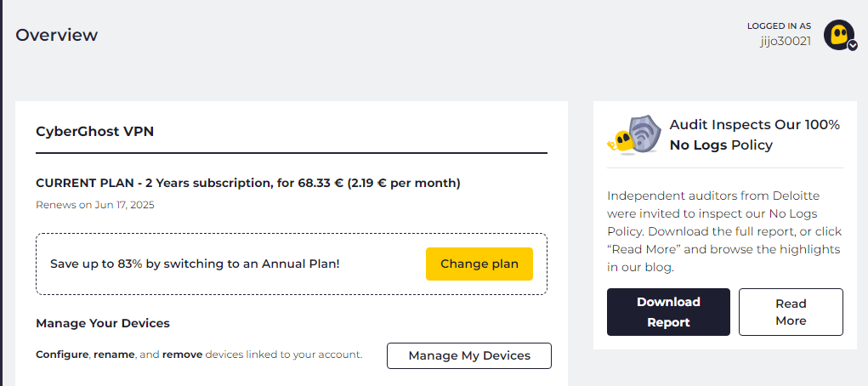Click the Overview page heading
This screenshot has width=868, height=386.
tap(56, 35)
